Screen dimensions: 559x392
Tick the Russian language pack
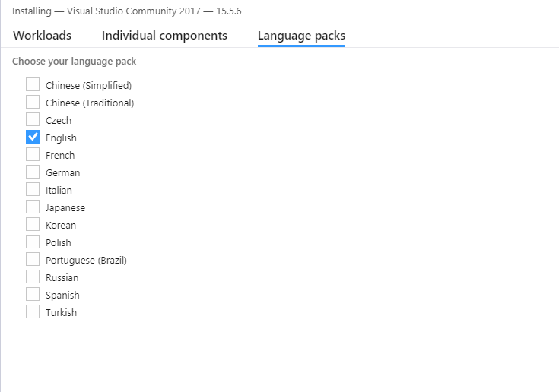tap(33, 277)
